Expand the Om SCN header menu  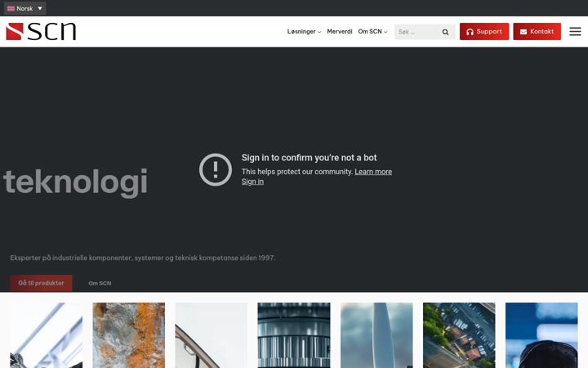pos(372,32)
